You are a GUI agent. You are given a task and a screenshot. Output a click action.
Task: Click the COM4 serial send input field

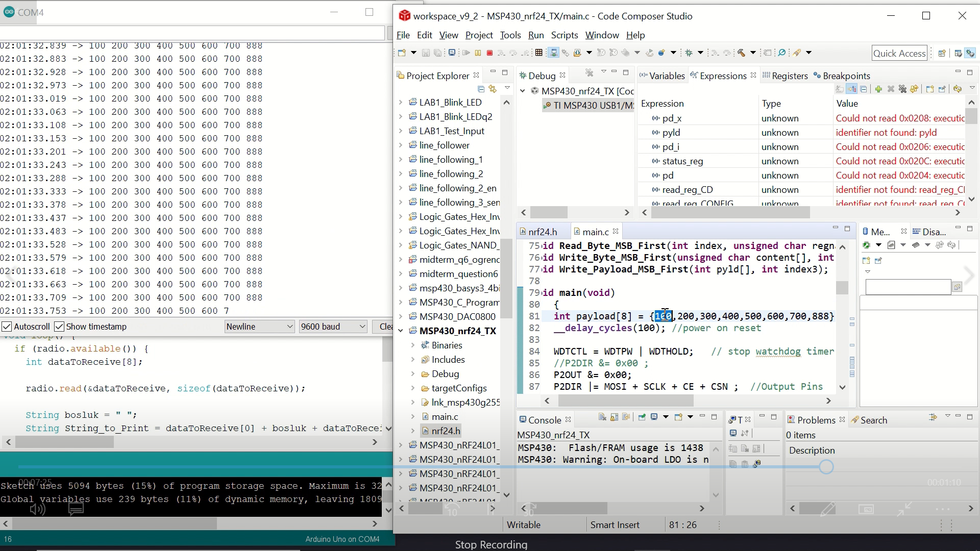pos(192,33)
